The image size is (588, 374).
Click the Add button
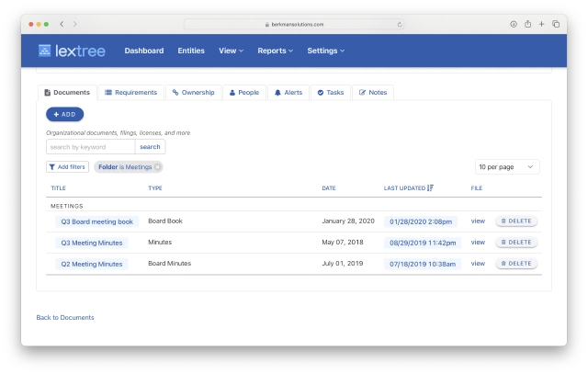coord(65,115)
